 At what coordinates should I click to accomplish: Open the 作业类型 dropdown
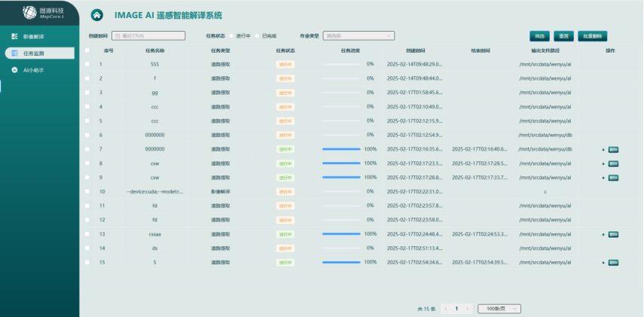pyautogui.click(x=359, y=35)
